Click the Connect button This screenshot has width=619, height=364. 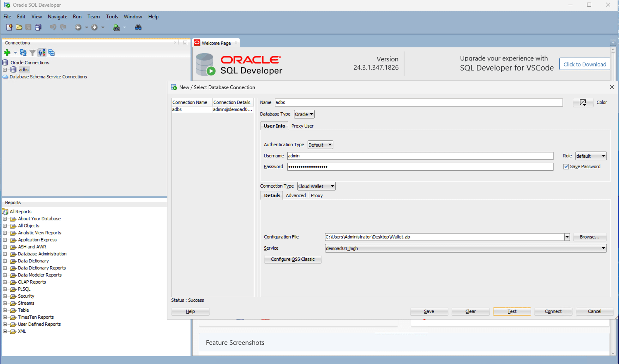(x=553, y=311)
